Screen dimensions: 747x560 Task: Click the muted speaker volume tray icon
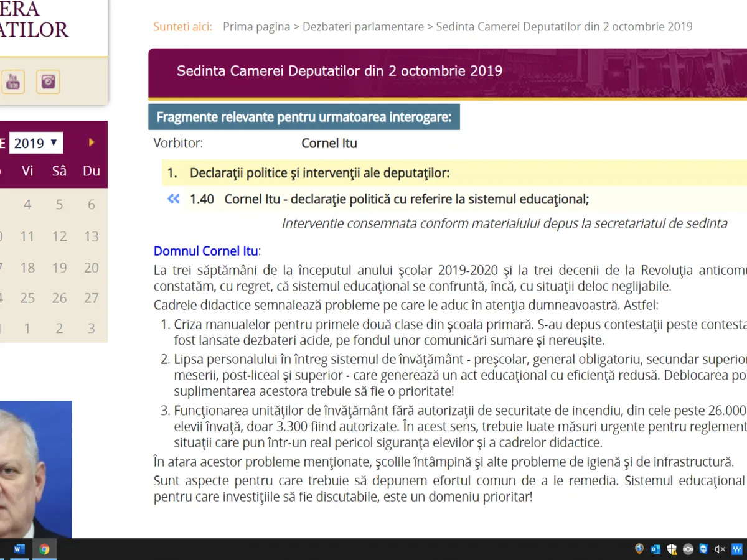coord(720,549)
